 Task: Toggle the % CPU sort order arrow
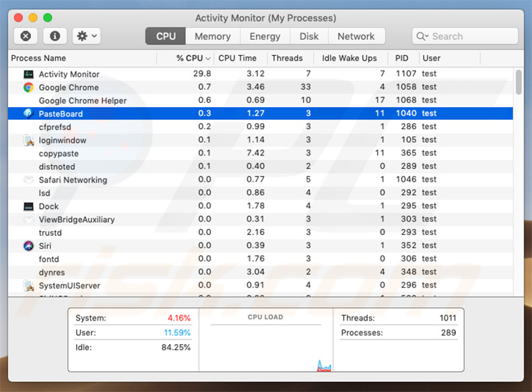pos(208,59)
